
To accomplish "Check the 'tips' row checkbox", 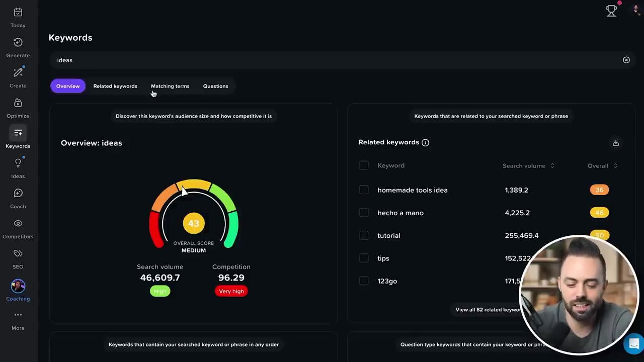I will click(x=364, y=258).
